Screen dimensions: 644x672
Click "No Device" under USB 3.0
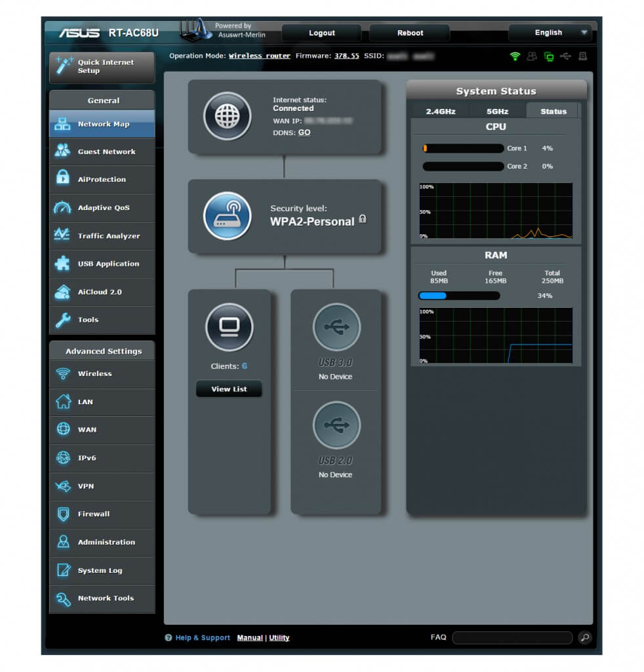tap(335, 377)
